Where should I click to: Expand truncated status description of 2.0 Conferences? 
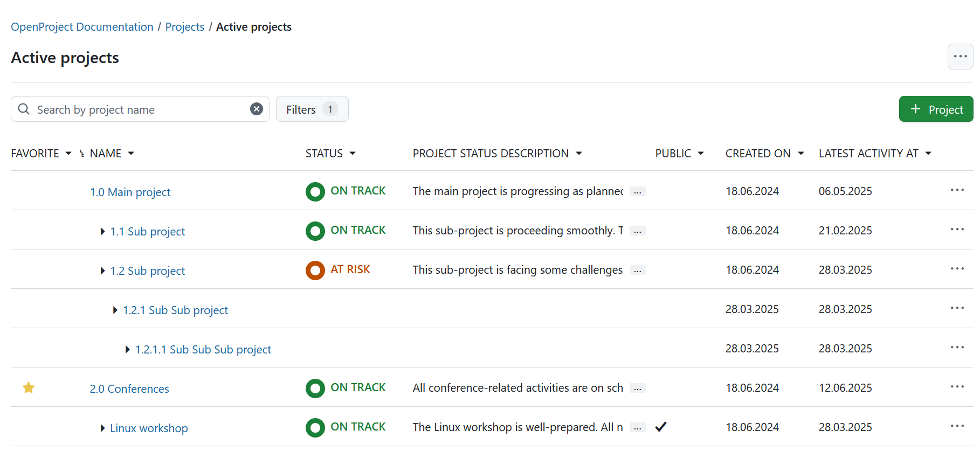638,388
